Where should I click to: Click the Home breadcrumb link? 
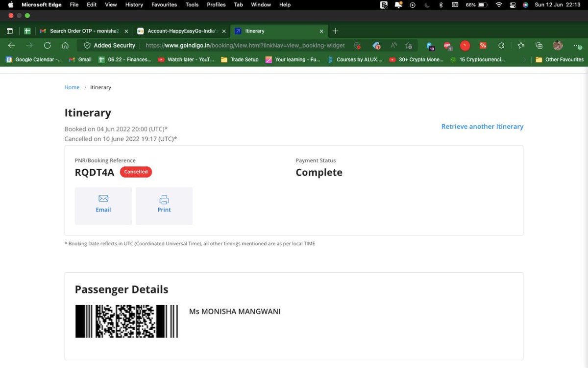coord(72,87)
